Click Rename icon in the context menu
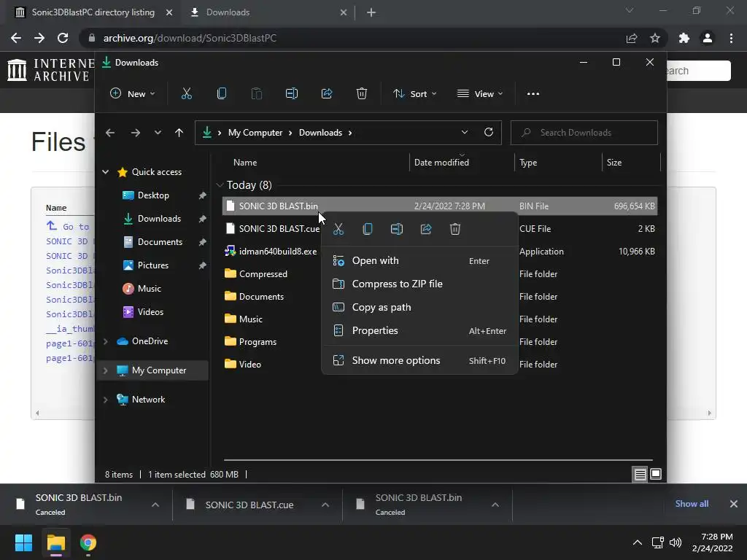 [396, 229]
